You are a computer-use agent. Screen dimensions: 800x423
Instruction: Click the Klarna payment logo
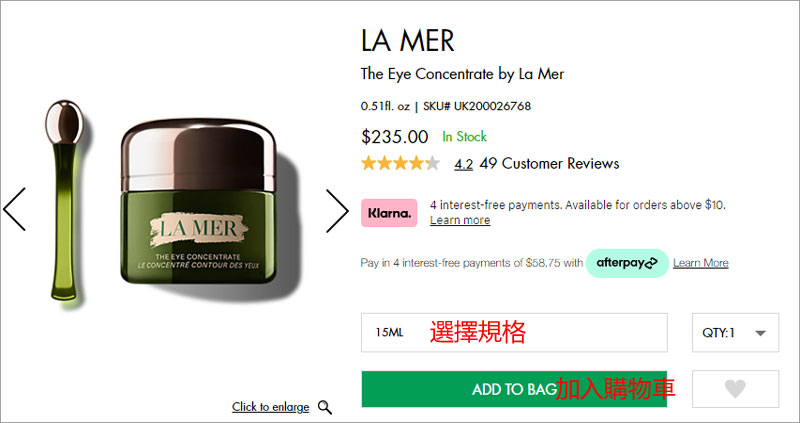tap(389, 213)
